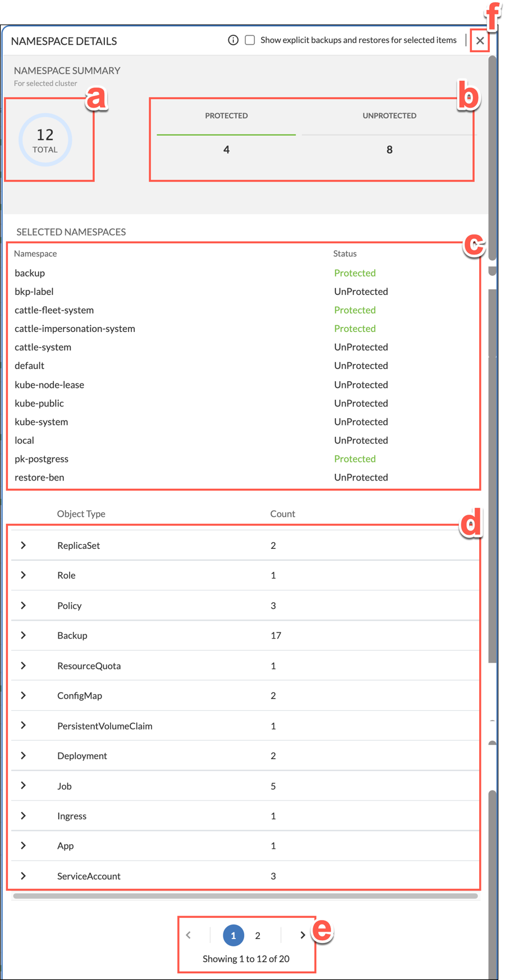Expand the Role object type row
The image size is (505, 980).
(x=24, y=575)
